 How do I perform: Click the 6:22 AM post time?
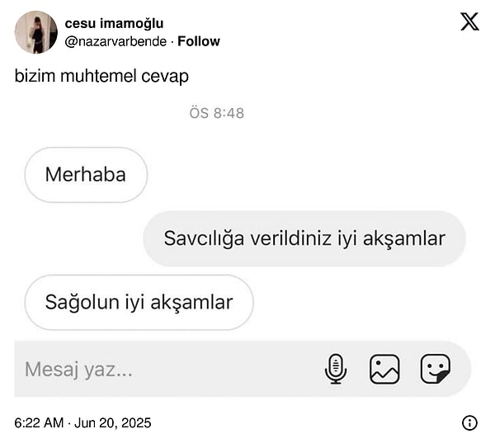pos(39,423)
